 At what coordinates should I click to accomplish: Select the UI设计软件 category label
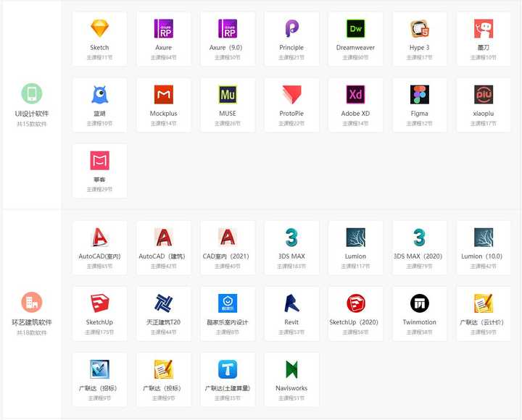[x=32, y=114]
